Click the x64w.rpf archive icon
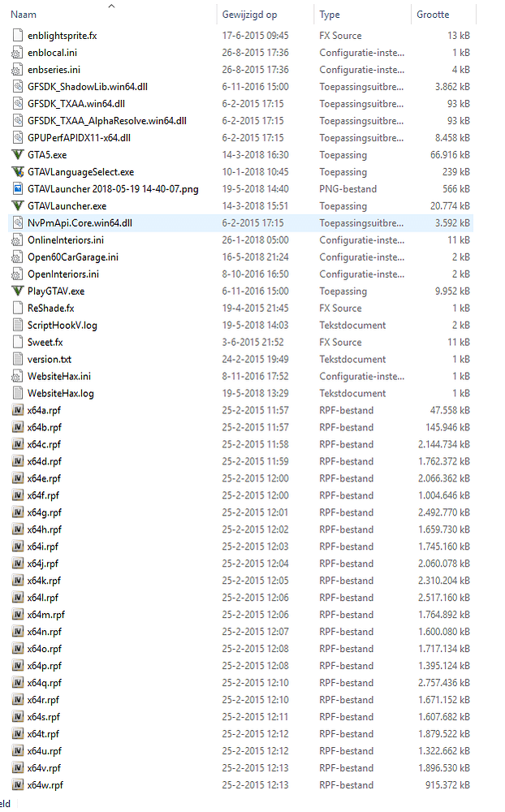The height and width of the screenshot is (812, 505). click(x=18, y=785)
